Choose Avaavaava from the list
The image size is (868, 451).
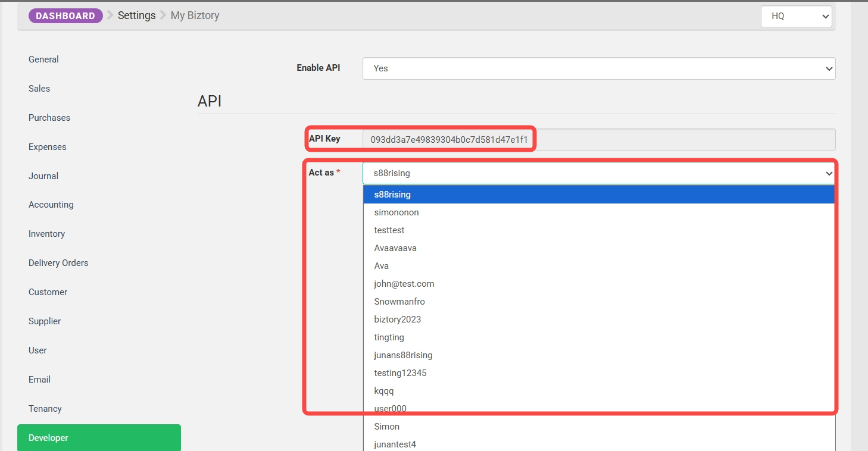point(599,248)
